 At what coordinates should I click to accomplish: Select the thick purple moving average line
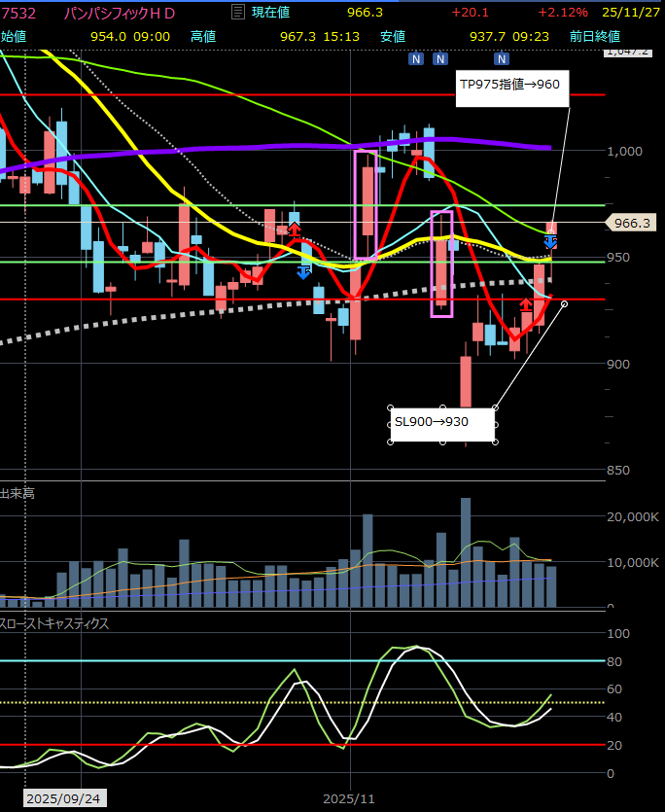coord(292,146)
